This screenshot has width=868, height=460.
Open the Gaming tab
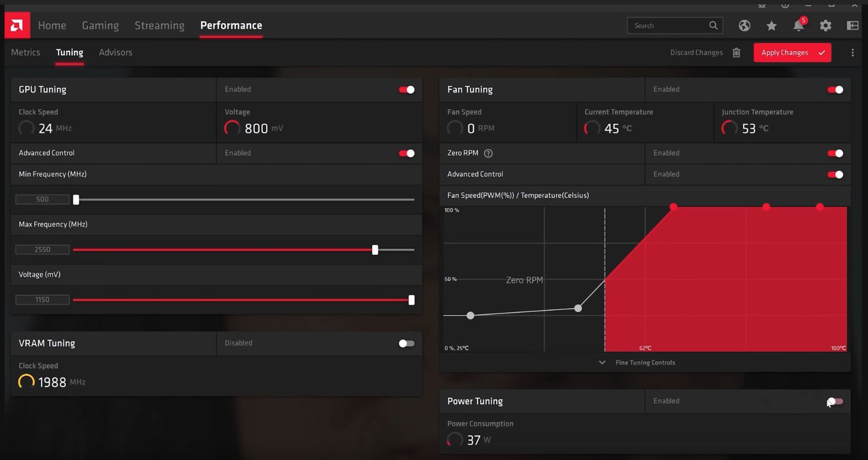pyautogui.click(x=100, y=25)
